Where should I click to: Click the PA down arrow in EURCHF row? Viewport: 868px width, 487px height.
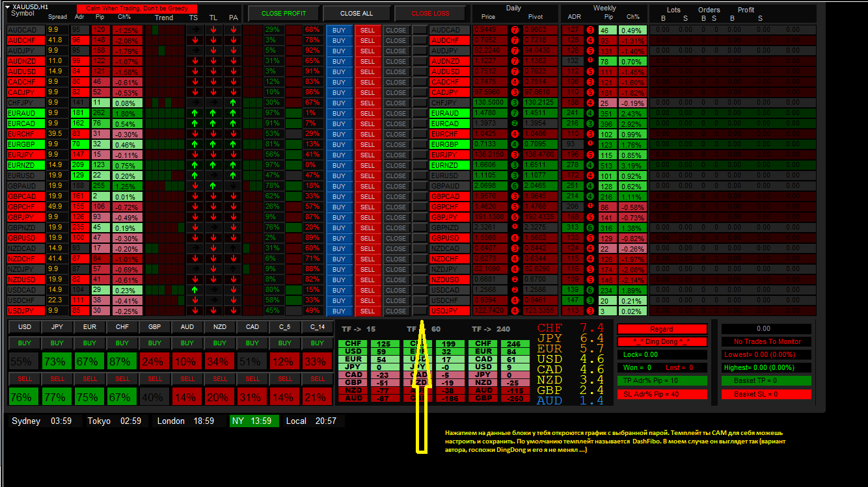click(x=233, y=134)
